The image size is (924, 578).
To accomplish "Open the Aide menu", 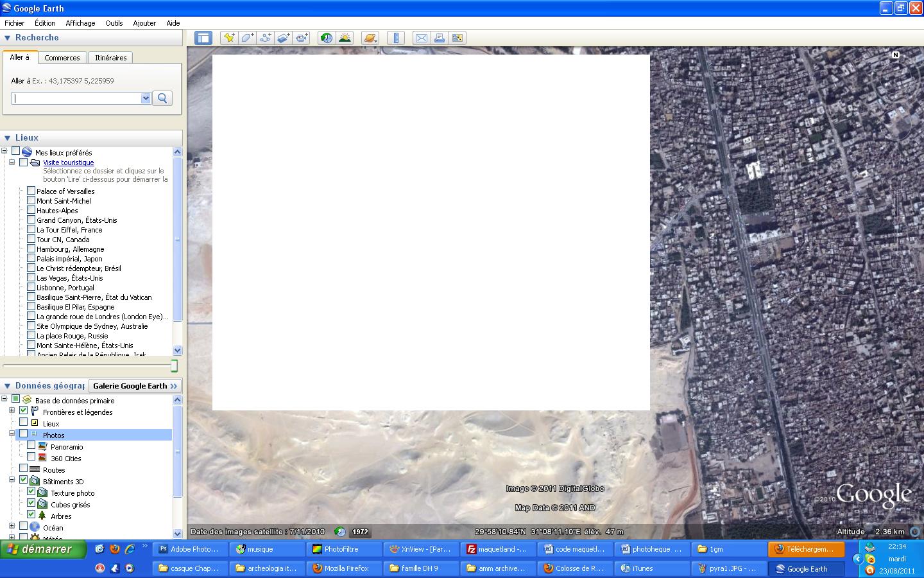I will point(173,23).
